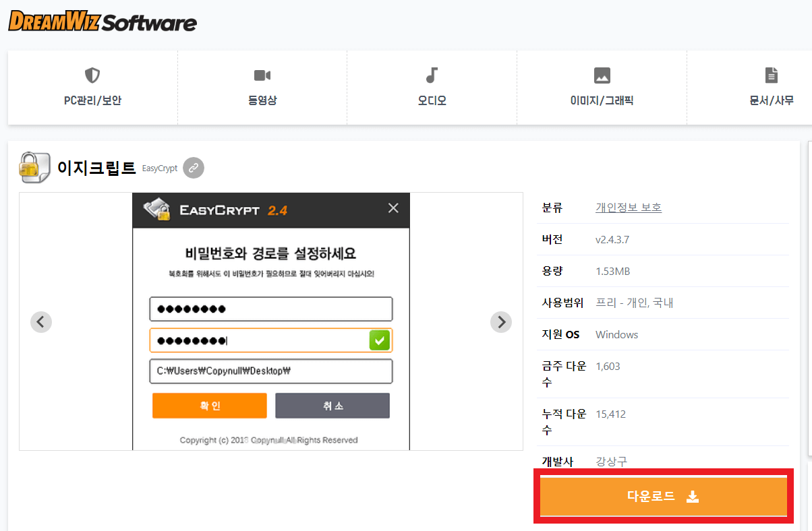Open the 개인정보 보호 classification link
This screenshot has width=812, height=531.
[x=629, y=207]
